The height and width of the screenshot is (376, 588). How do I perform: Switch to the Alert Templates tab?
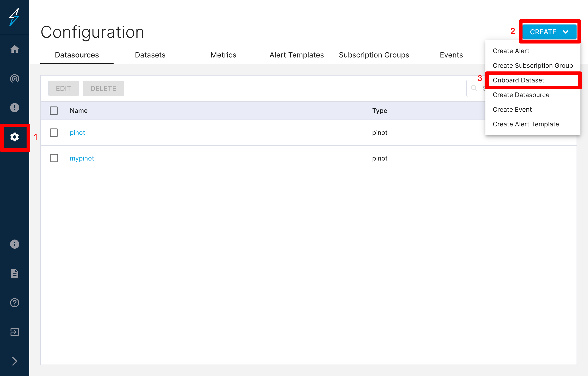pyautogui.click(x=297, y=55)
